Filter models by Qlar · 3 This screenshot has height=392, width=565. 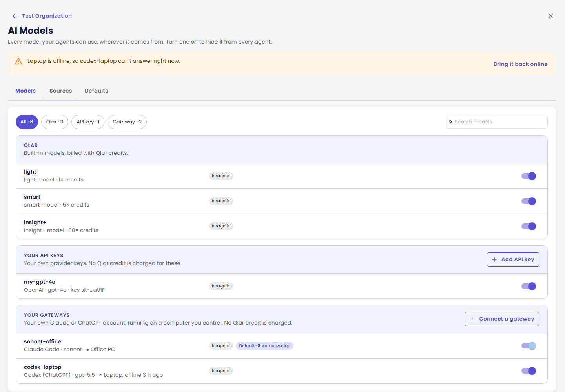[x=55, y=122]
